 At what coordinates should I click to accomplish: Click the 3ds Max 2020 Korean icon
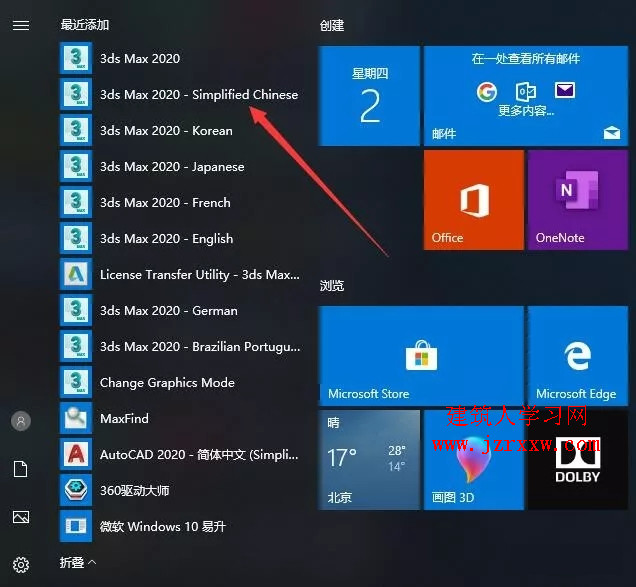click(76, 130)
